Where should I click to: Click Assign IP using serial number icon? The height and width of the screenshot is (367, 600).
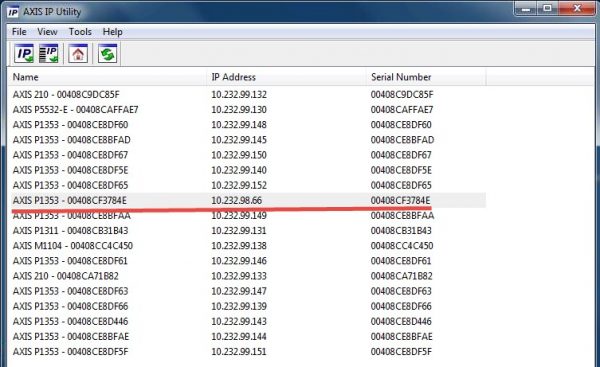tap(49, 53)
